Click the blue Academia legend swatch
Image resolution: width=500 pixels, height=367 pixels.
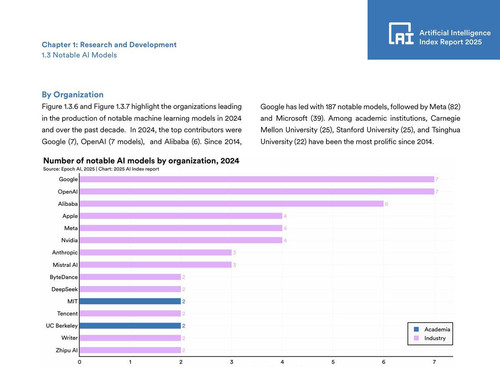(416, 329)
